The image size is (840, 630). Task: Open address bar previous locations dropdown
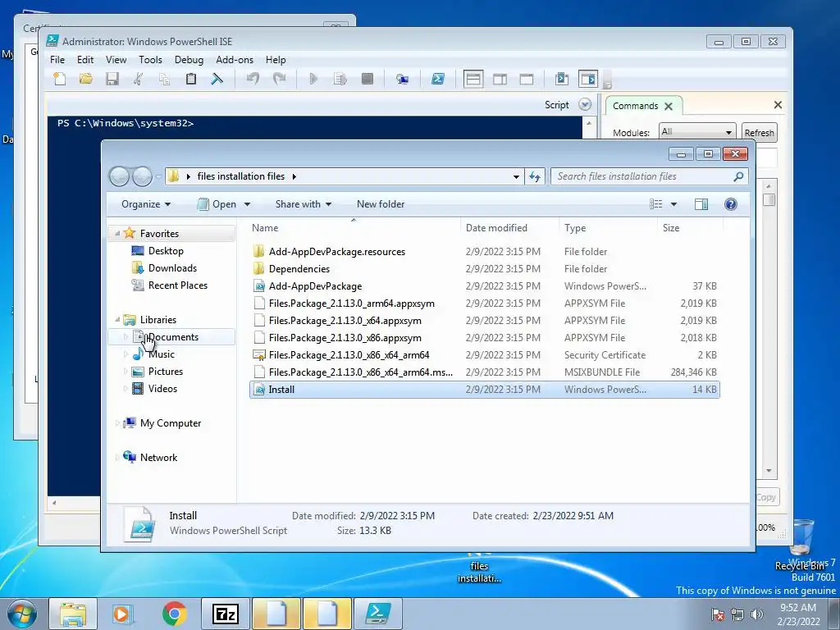(x=516, y=177)
